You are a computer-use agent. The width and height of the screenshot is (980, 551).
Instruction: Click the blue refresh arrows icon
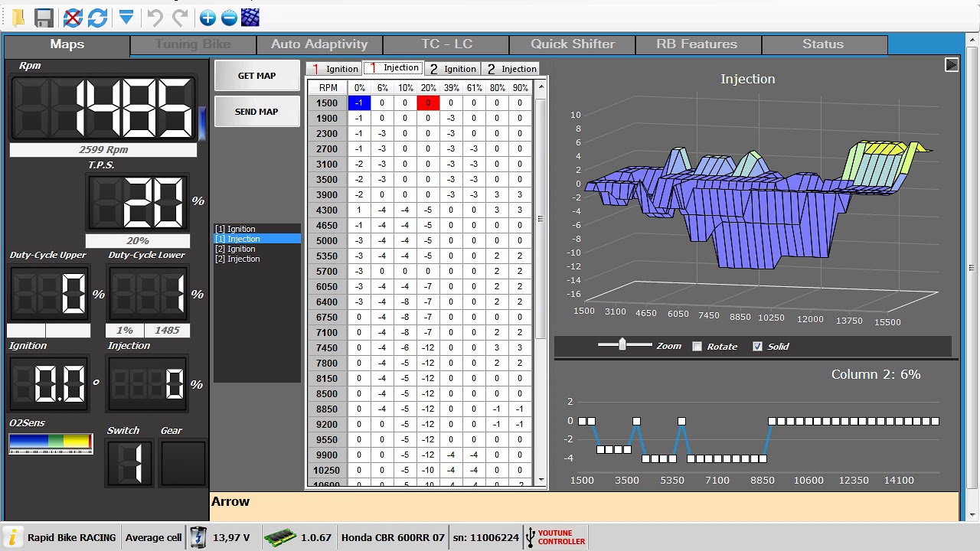point(97,17)
